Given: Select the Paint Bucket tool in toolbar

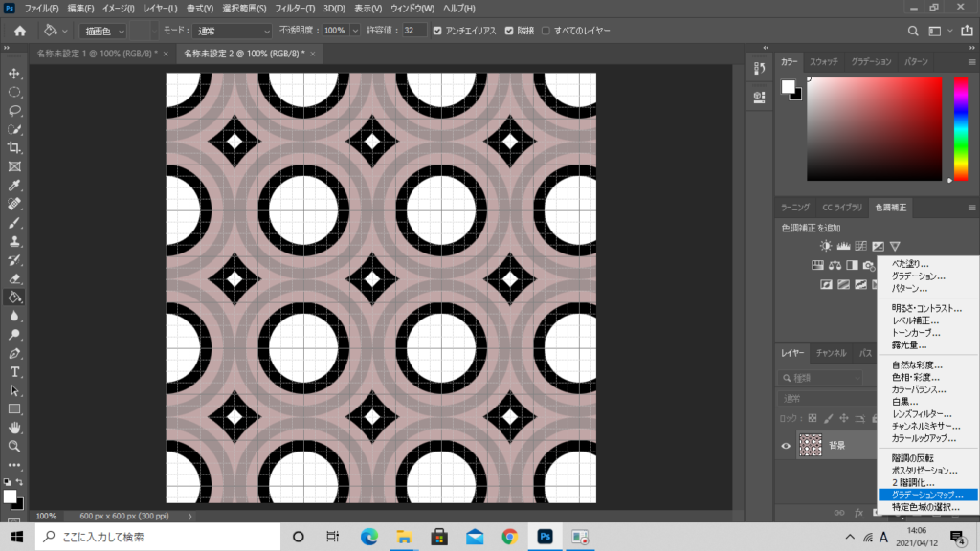Looking at the screenshot, I should [x=14, y=298].
